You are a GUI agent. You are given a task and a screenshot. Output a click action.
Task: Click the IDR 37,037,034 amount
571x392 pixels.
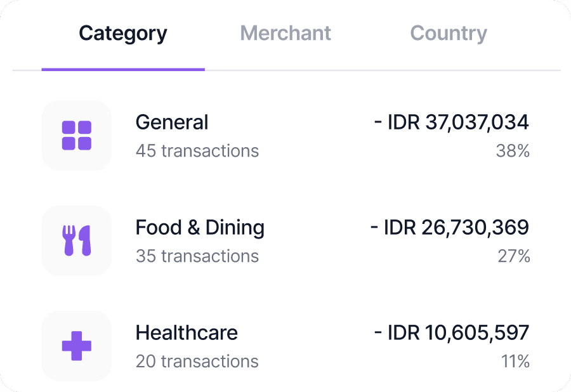click(x=452, y=122)
